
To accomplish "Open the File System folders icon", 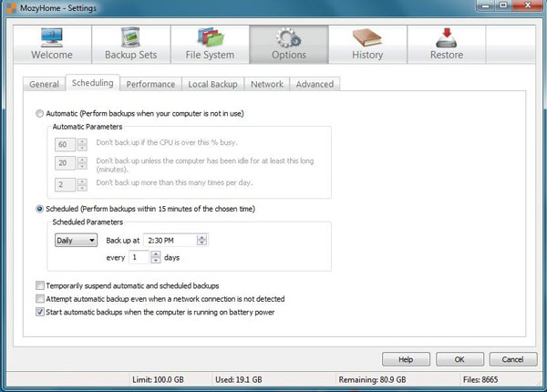I will [x=210, y=37].
